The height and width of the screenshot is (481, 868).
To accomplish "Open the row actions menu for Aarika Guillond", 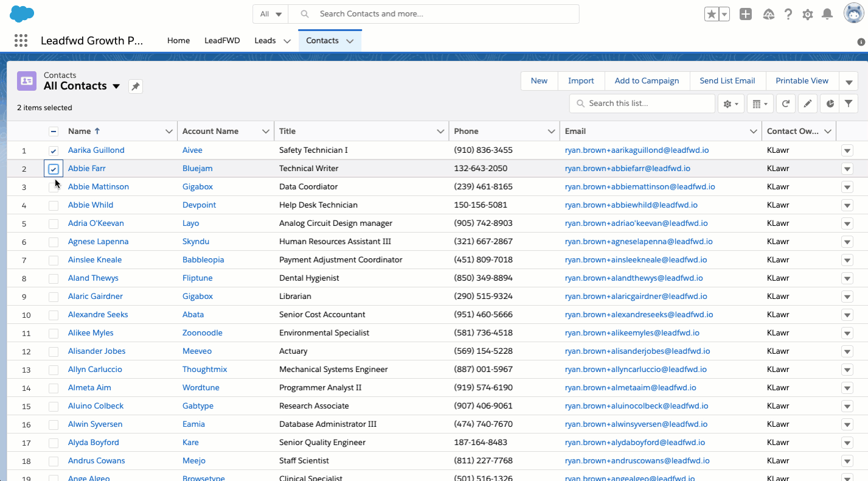I will (847, 150).
